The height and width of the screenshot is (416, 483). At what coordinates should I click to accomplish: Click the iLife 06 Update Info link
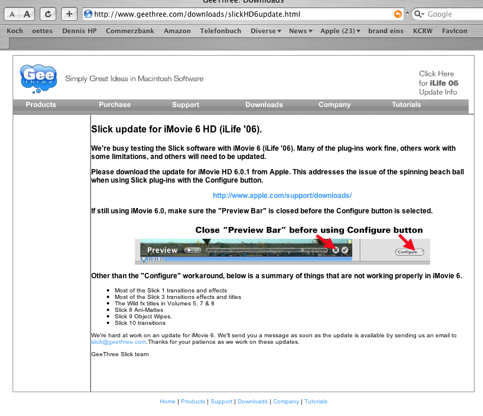click(438, 83)
